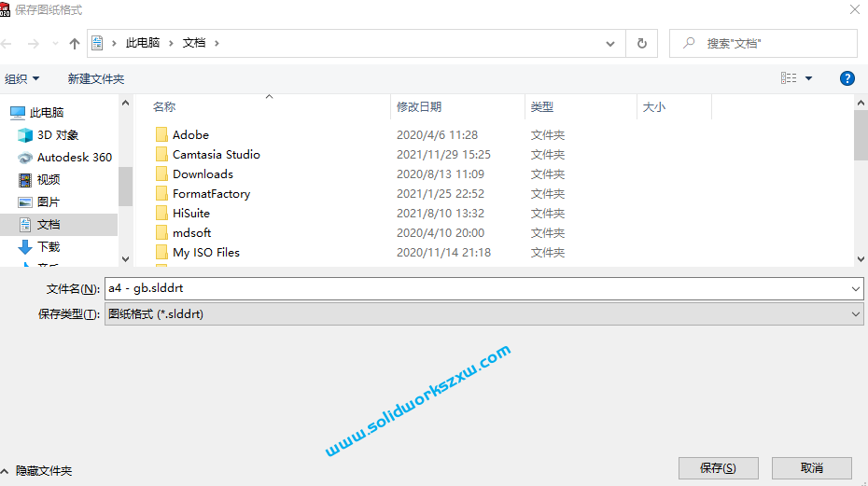Expand the 文件名 dropdown arrow

855,289
